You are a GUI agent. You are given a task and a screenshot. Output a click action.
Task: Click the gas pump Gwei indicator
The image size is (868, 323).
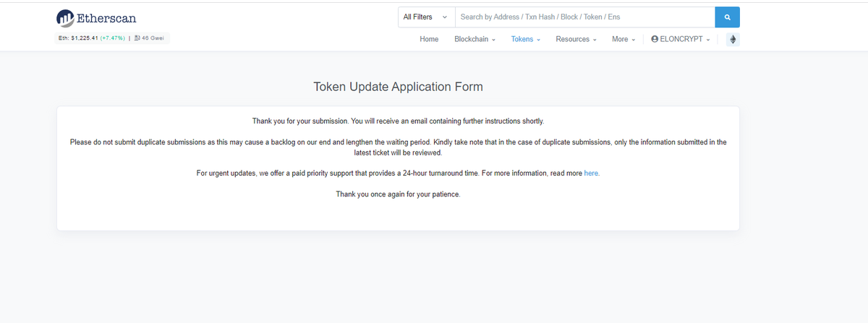click(150, 38)
